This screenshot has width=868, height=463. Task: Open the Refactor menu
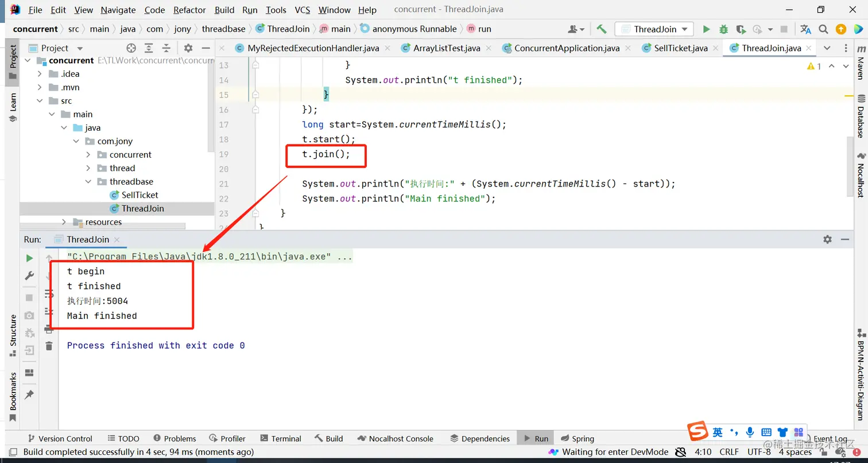(x=189, y=10)
